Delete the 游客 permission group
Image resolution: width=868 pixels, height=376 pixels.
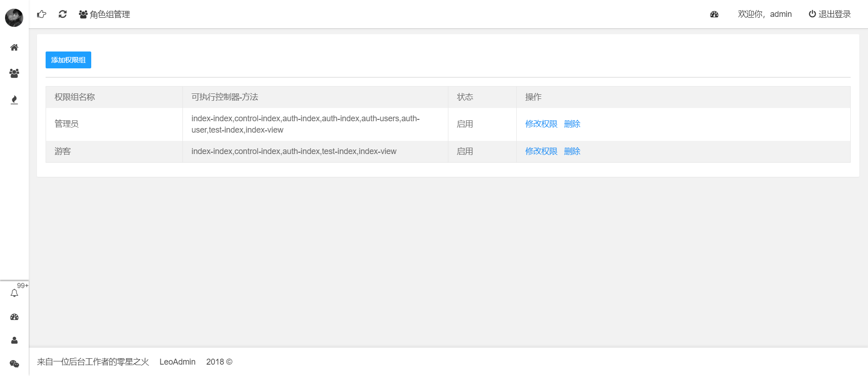click(x=572, y=151)
